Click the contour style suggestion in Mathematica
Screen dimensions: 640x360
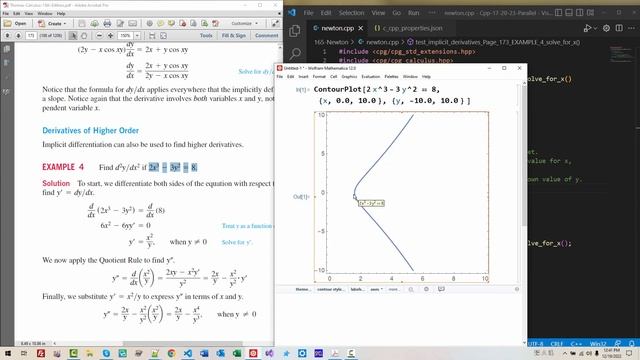(330, 289)
